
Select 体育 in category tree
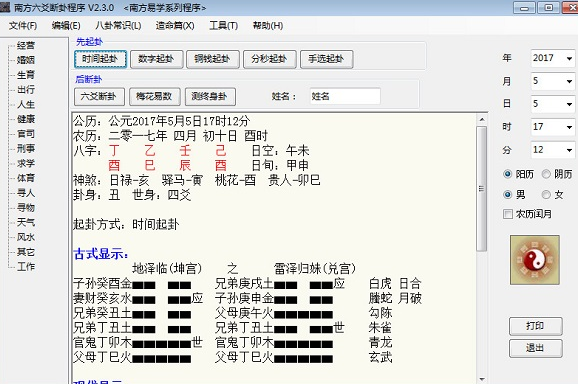coord(26,178)
